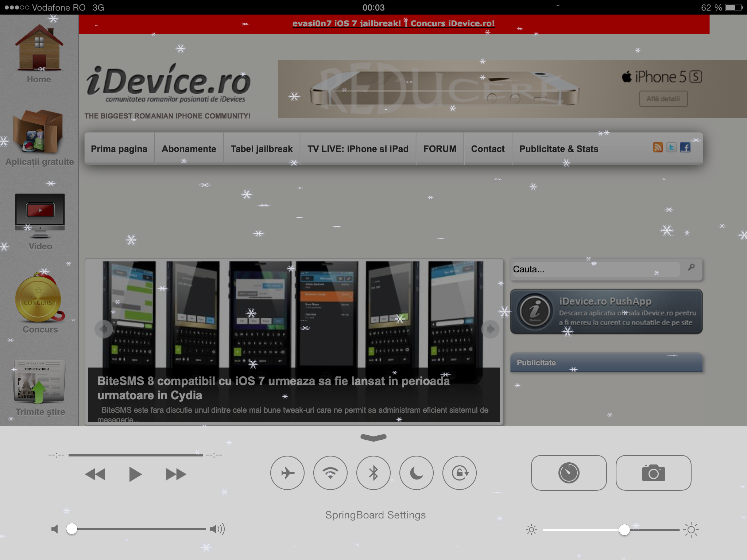Open the Abonamente menu item

pos(189,149)
